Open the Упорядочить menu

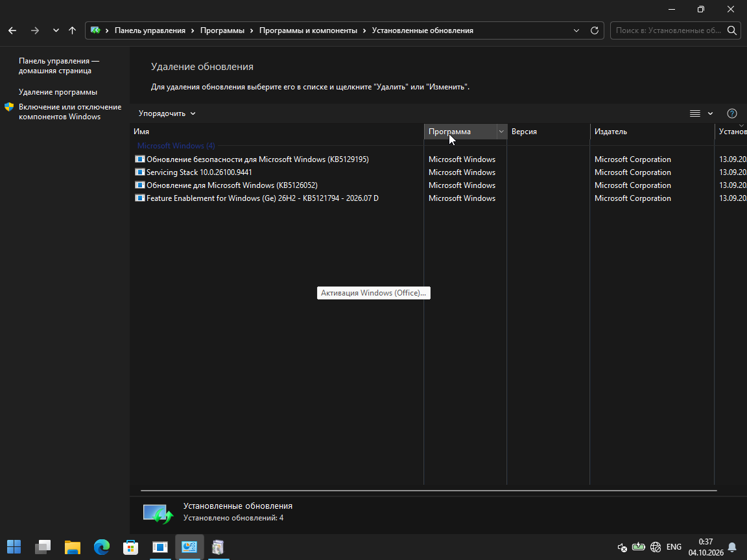pos(167,113)
